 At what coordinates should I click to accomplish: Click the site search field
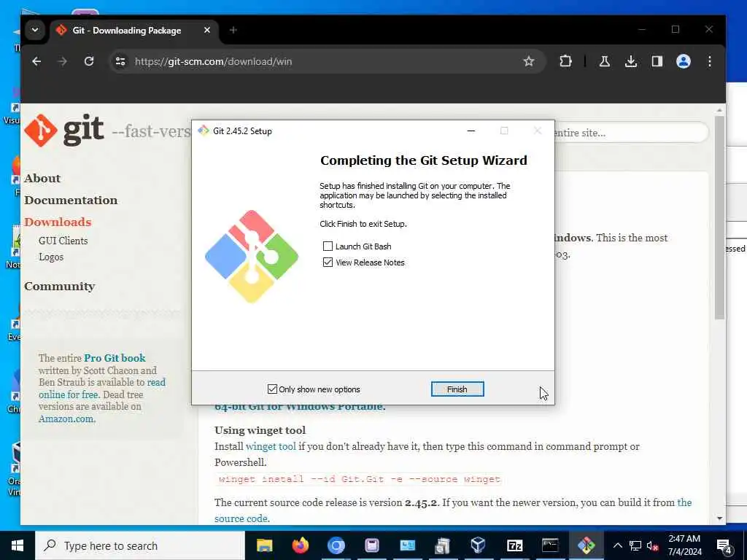tap(630, 133)
